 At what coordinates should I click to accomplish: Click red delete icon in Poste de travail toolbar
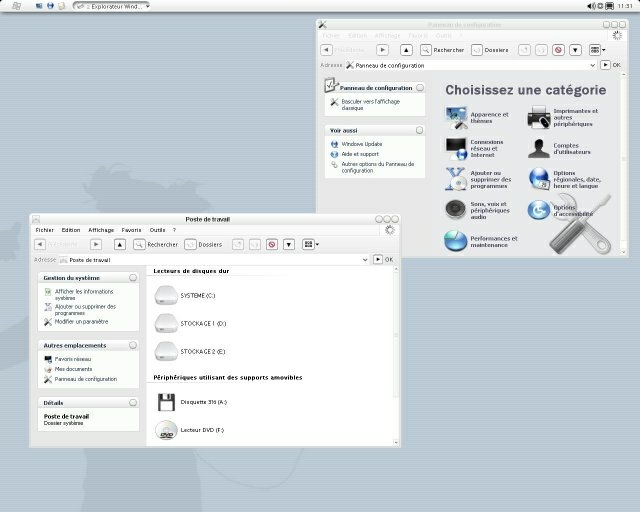272,244
